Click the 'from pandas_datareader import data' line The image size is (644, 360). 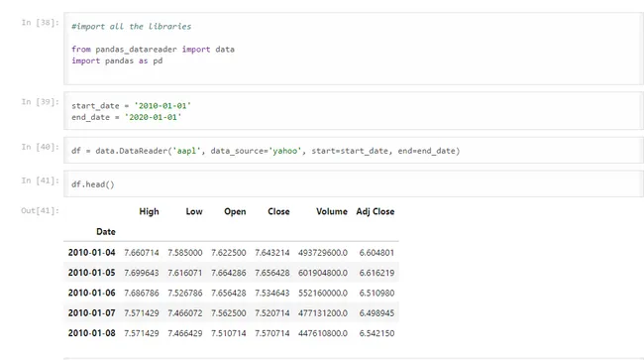click(154, 50)
